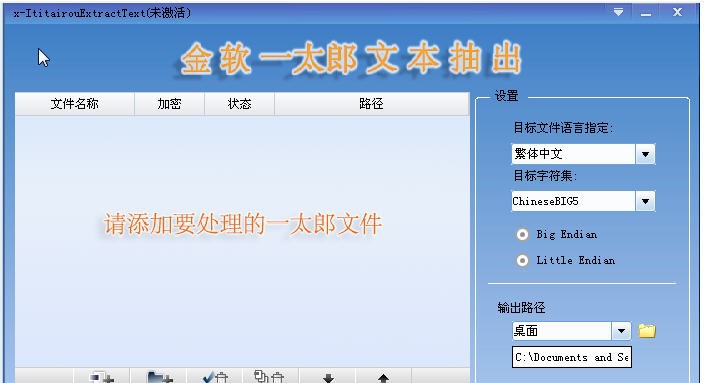Click the output path text field
This screenshot has width=704, height=383.
(572, 357)
